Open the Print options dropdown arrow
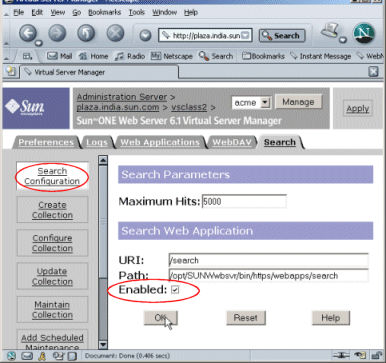 (343, 40)
